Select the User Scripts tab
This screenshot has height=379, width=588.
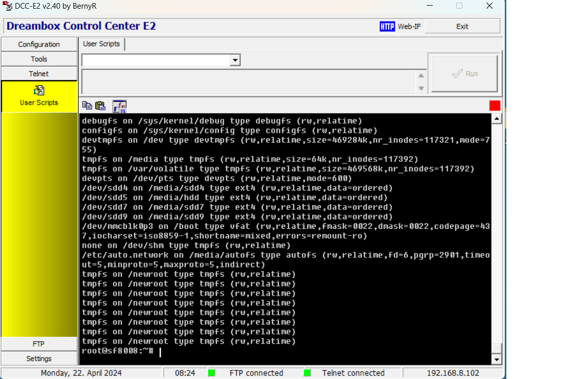[x=101, y=44]
